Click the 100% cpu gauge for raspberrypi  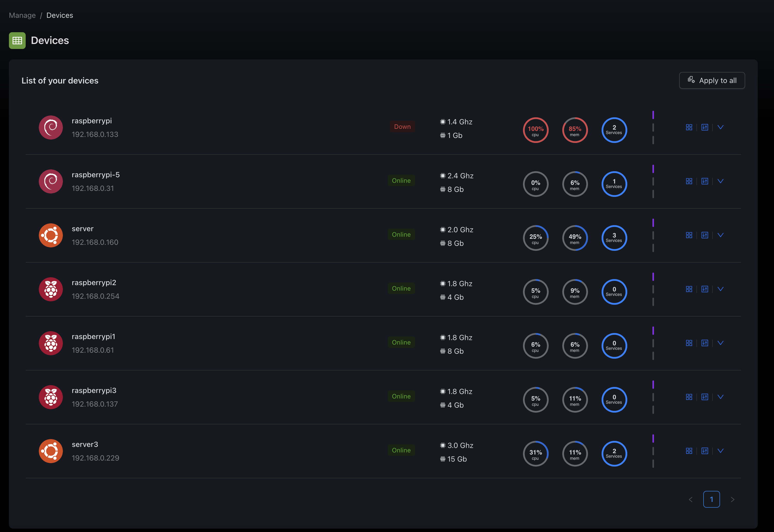[x=536, y=130]
